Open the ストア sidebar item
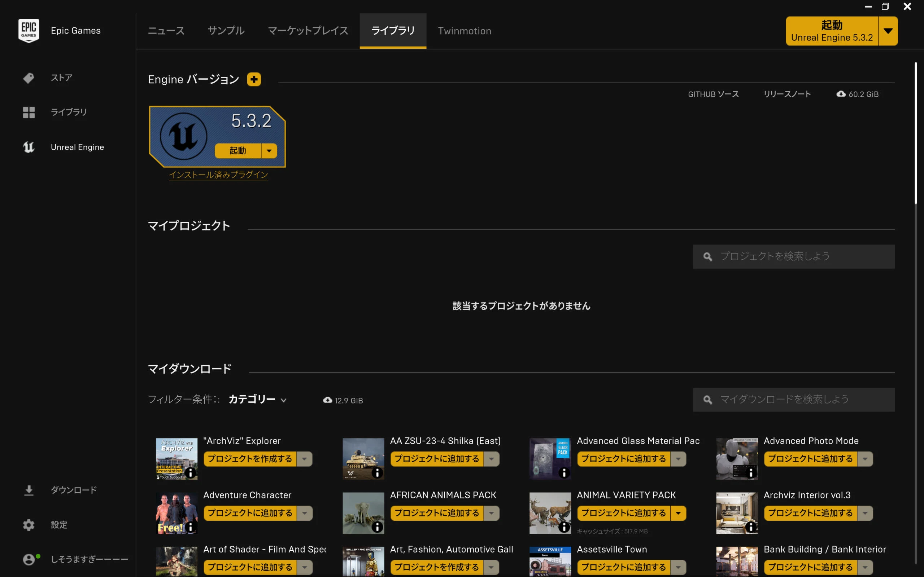 [x=61, y=78]
